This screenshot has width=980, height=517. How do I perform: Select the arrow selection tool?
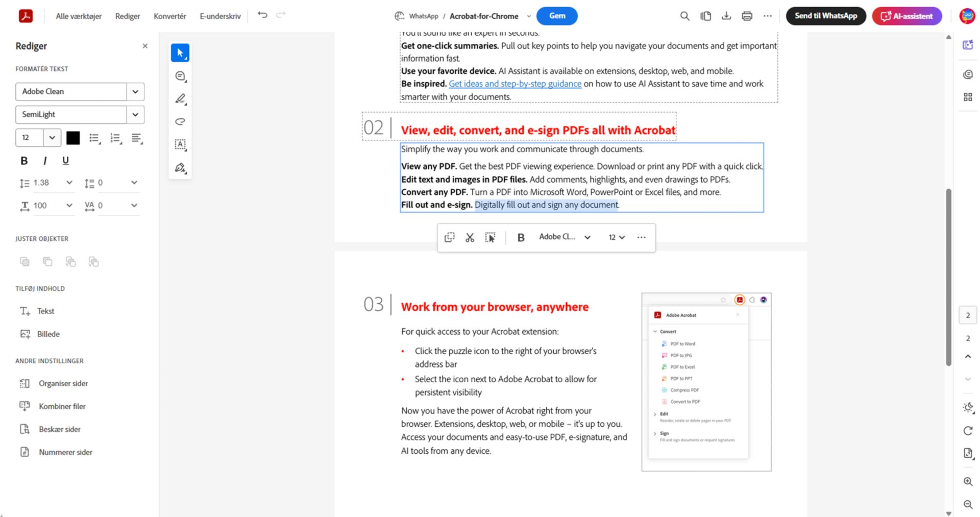point(180,53)
